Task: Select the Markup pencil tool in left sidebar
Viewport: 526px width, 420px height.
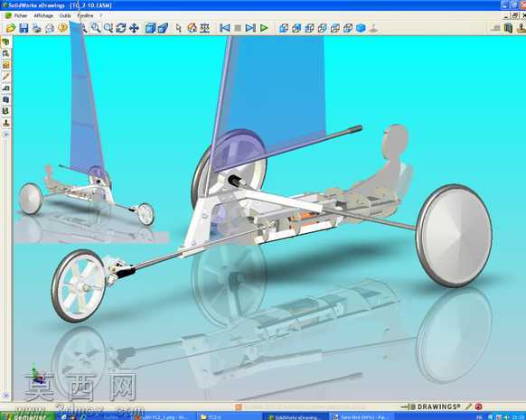Action: tap(5, 77)
